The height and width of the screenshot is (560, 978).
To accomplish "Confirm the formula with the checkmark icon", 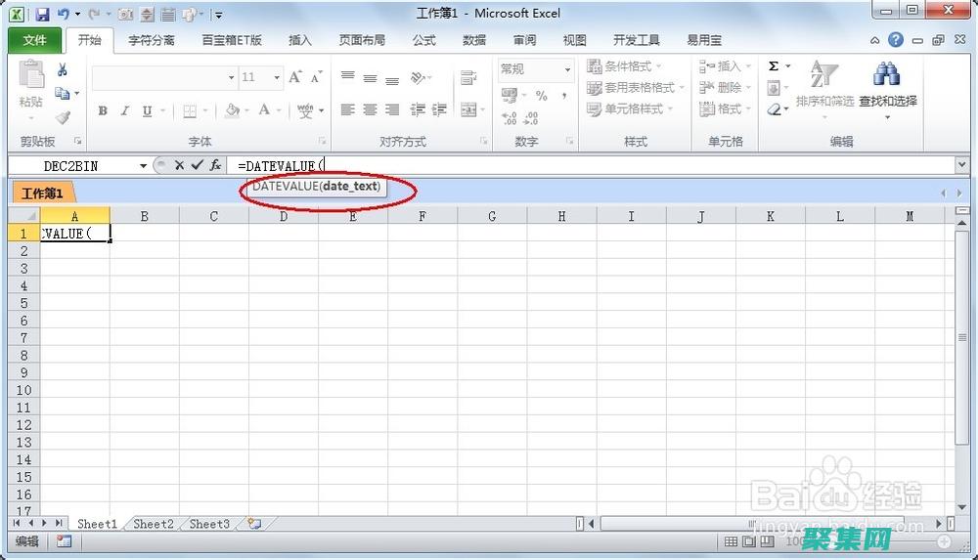I will pyautogui.click(x=197, y=165).
